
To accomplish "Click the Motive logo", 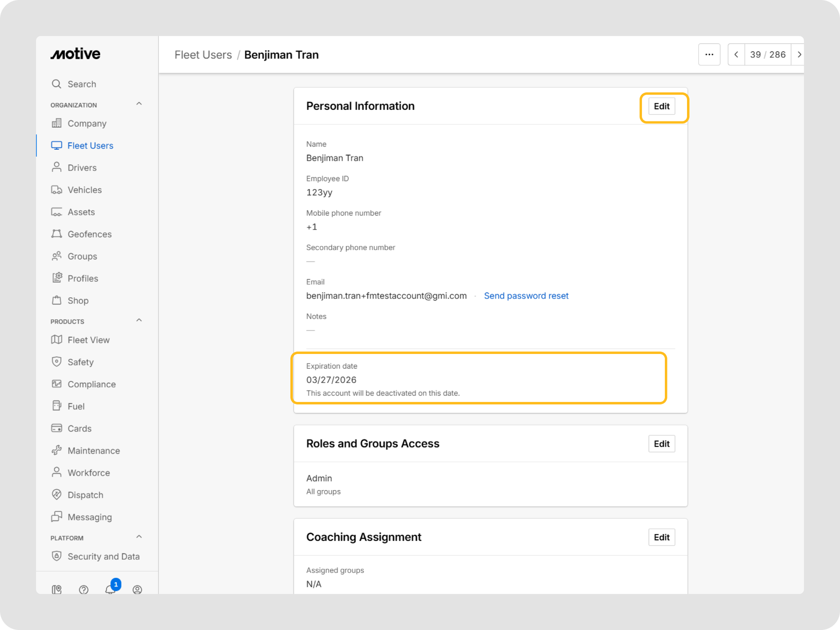I will (x=75, y=54).
